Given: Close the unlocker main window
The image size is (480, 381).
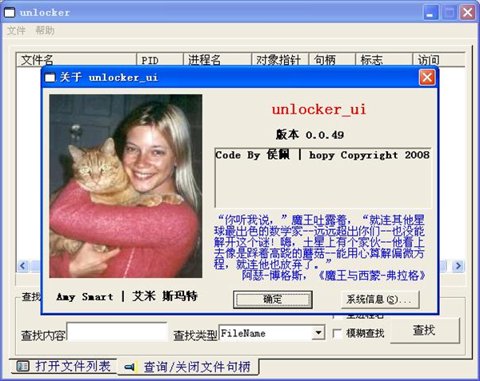Looking at the screenshot, I should (467, 13).
